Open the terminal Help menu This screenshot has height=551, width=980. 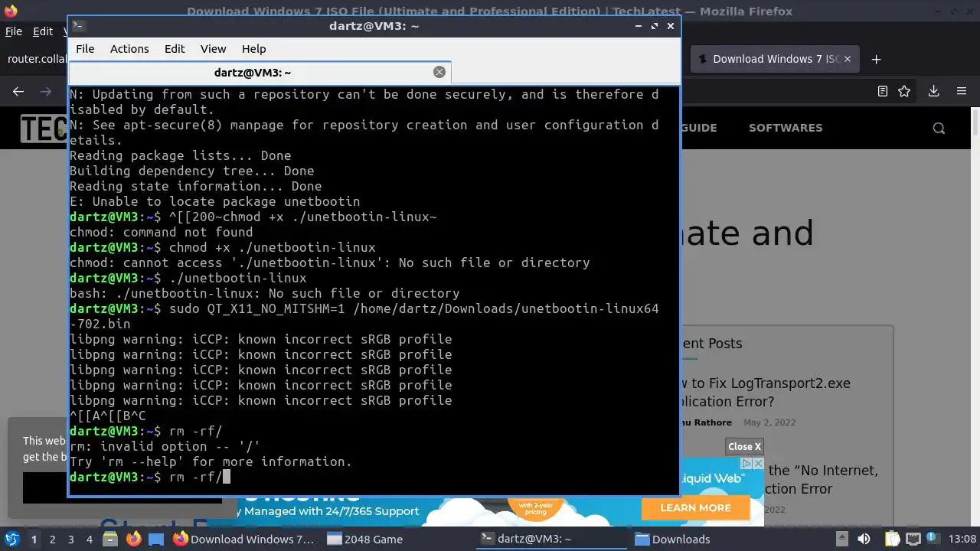coord(254,48)
